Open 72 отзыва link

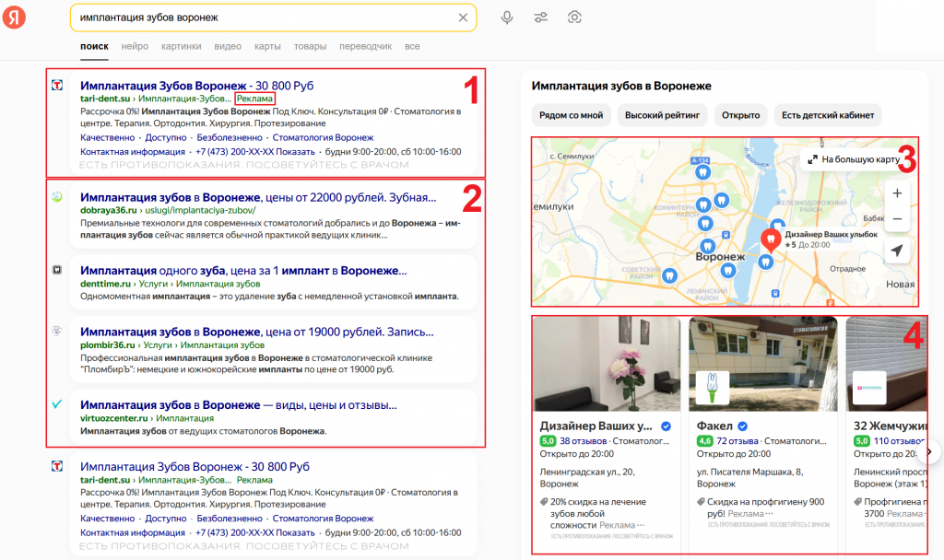click(737, 441)
